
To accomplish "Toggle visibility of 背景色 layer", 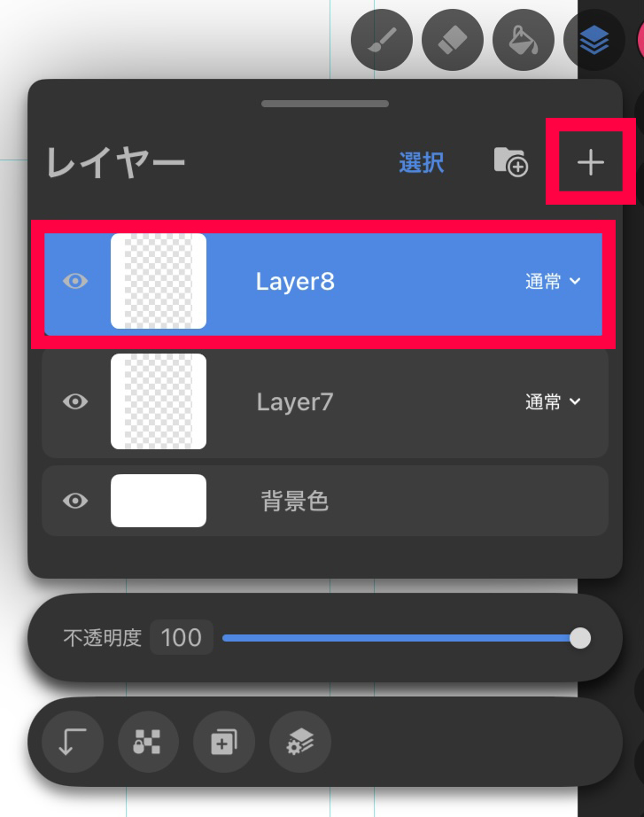I will click(75, 501).
